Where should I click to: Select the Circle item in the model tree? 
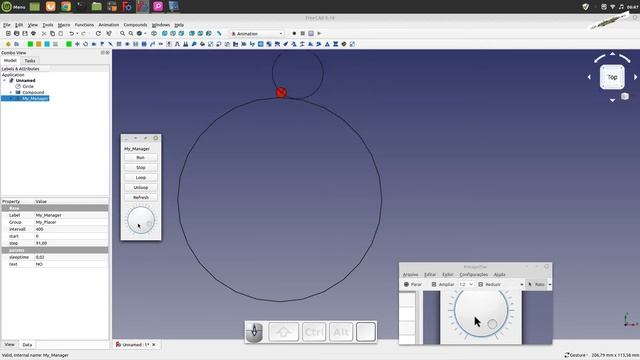28,87
